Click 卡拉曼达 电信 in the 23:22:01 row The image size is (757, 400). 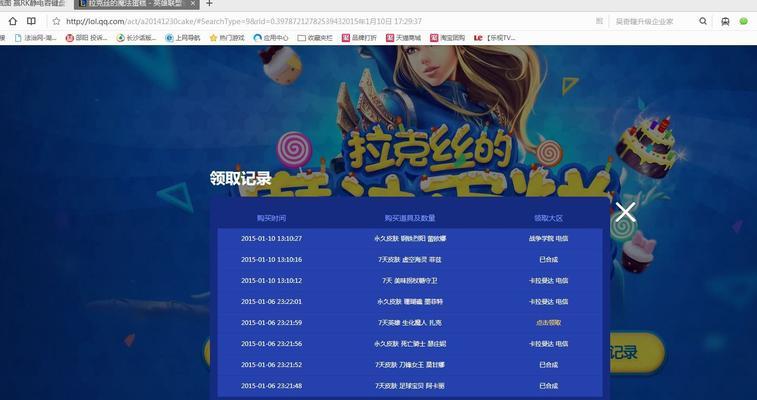tap(548, 302)
